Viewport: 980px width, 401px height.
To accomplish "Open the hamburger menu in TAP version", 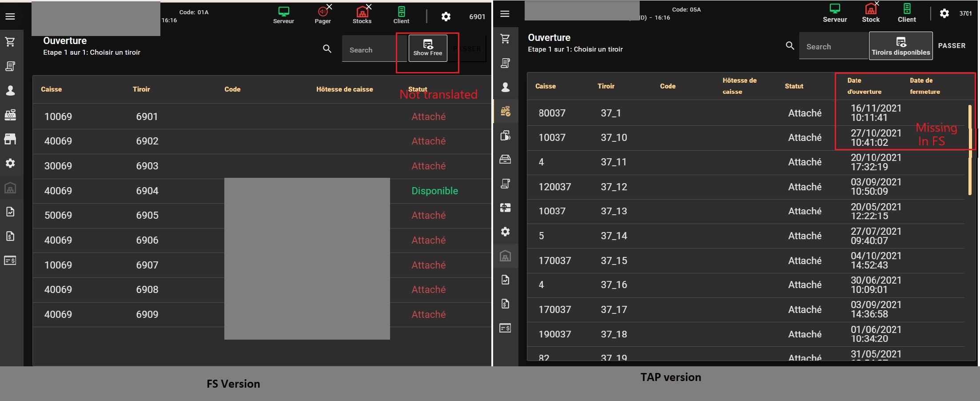I will (x=505, y=14).
